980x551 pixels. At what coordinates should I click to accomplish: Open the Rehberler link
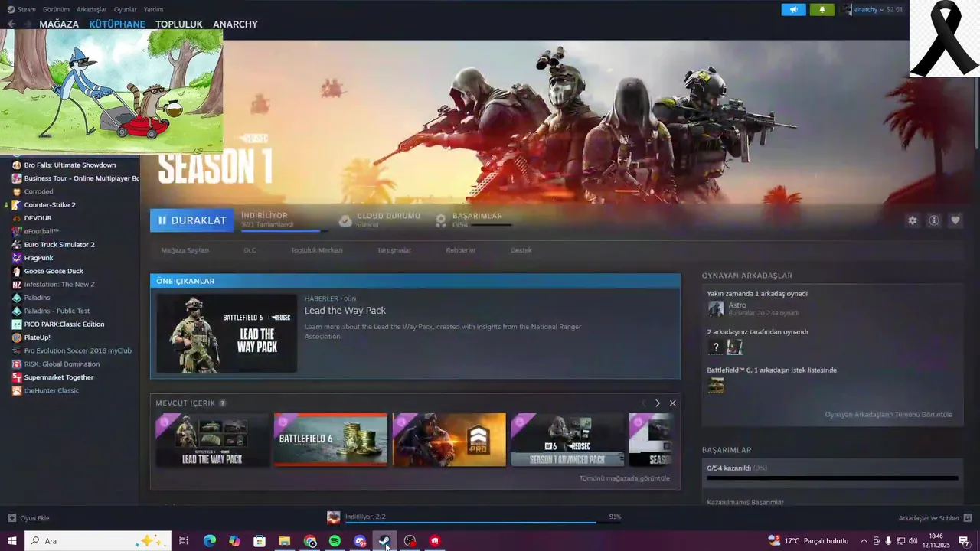click(x=461, y=250)
